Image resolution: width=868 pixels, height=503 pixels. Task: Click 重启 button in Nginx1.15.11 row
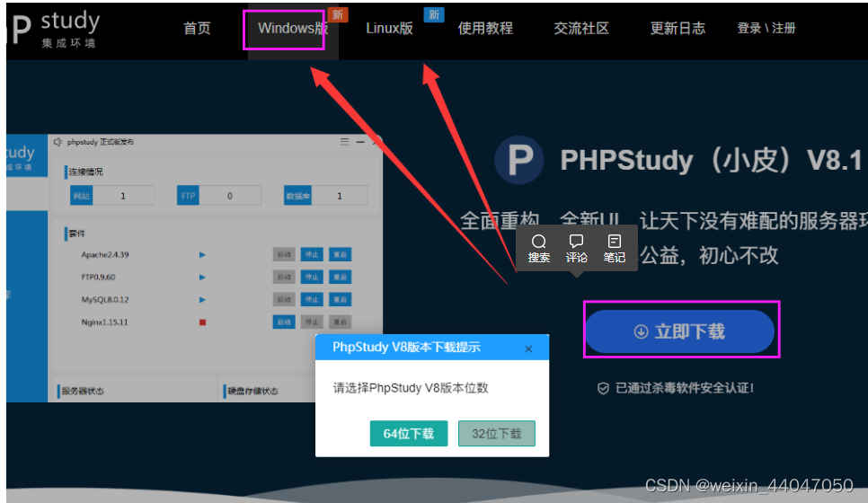pos(340,322)
